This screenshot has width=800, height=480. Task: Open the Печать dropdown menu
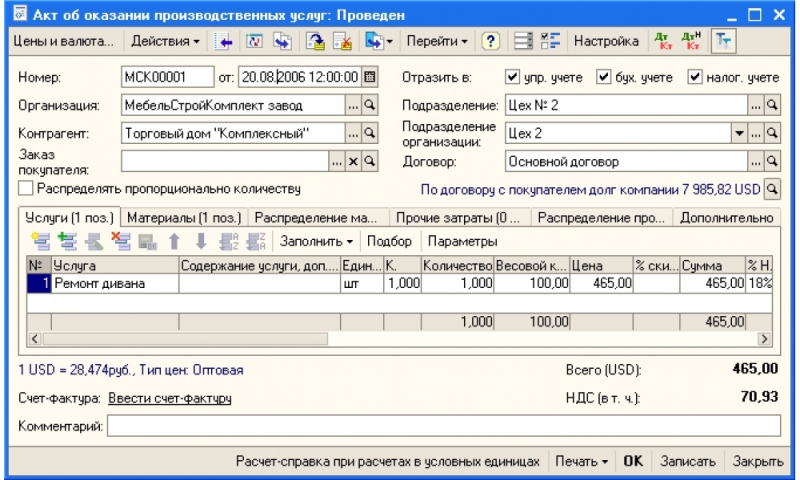tap(580, 462)
